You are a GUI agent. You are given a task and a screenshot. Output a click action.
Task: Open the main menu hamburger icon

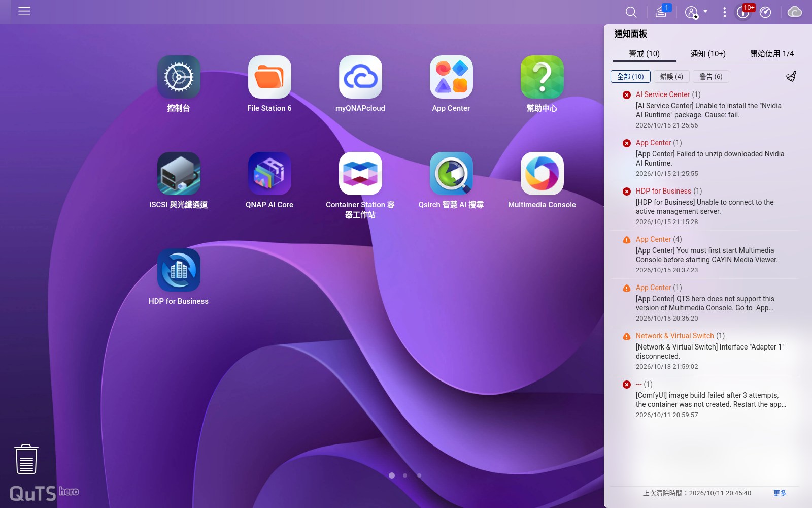[x=24, y=11]
